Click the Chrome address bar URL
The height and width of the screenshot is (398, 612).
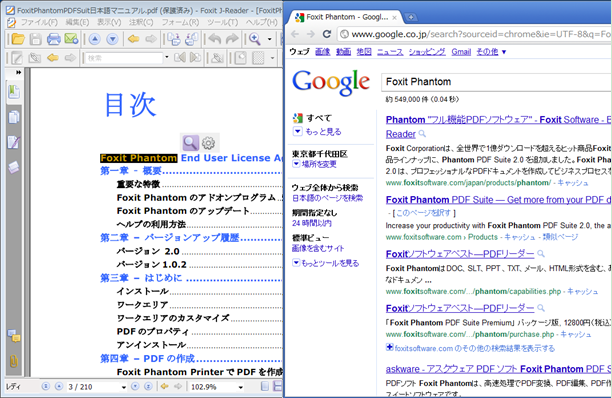coord(480,34)
